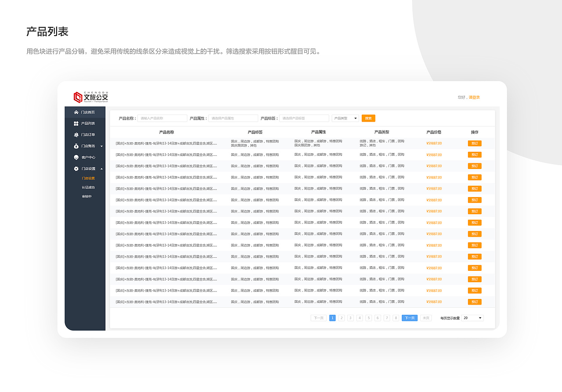This screenshot has height=392, width=562.
Task: Go to page 7 in the pagination
Action: (387, 318)
